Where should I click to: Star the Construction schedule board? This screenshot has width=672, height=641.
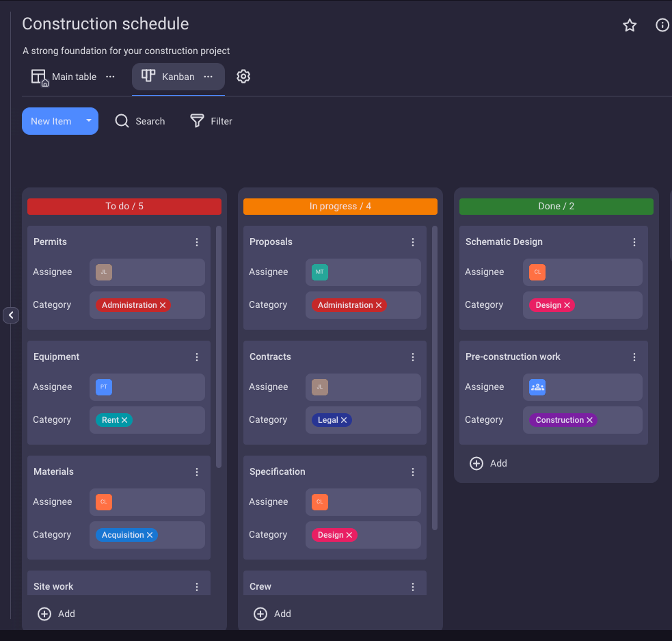pos(629,25)
